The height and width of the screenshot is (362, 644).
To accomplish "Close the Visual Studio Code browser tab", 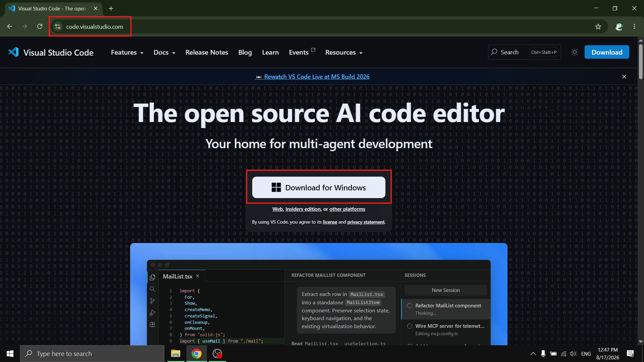I will (x=96, y=8).
